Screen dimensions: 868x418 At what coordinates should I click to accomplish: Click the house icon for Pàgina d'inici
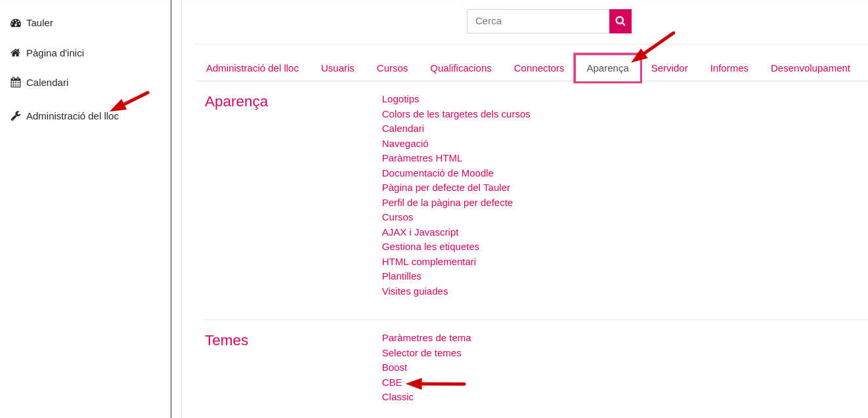[16, 52]
